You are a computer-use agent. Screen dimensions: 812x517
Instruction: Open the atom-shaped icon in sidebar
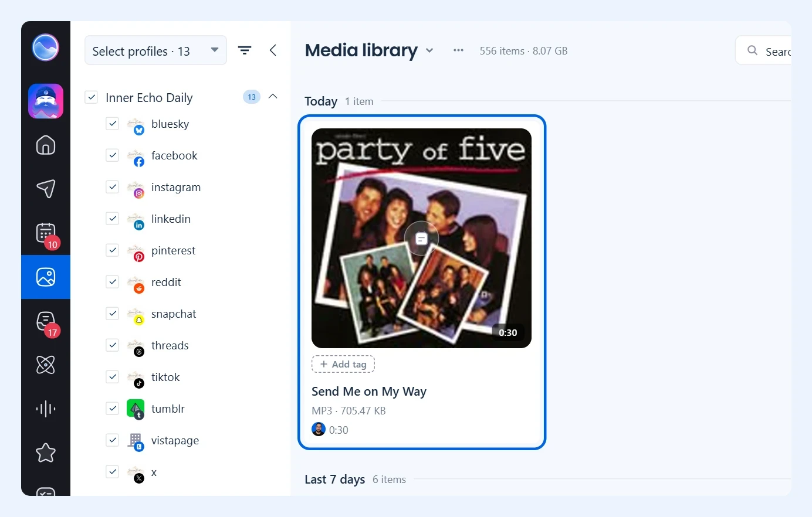tap(46, 365)
